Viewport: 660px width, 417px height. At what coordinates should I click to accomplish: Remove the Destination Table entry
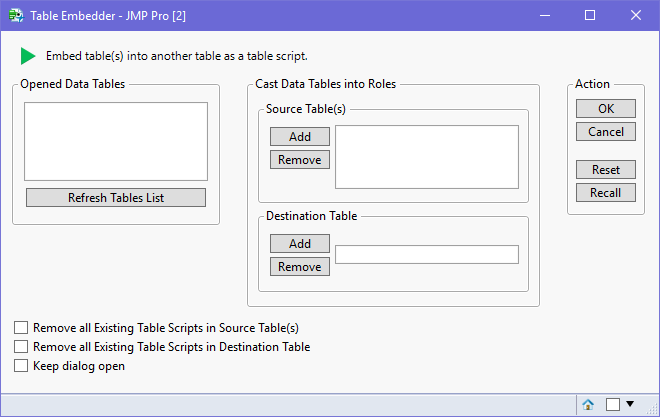tap(300, 267)
